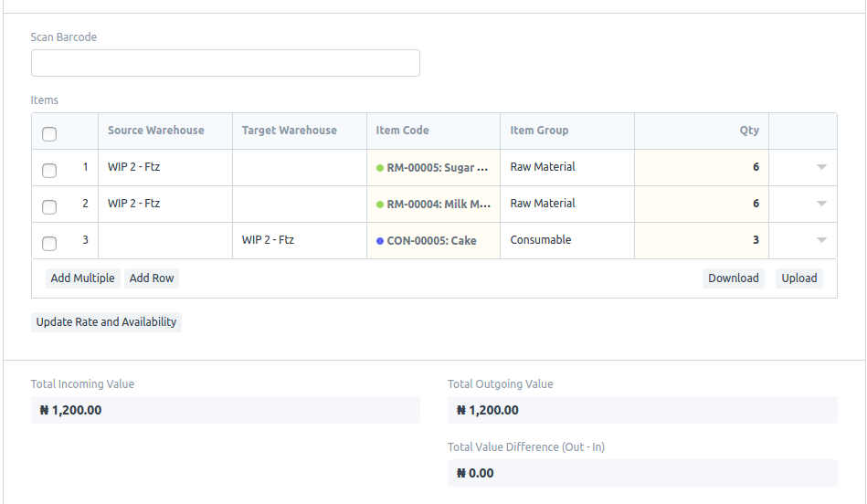Image resolution: width=867 pixels, height=504 pixels.
Task: Select row 3 checkbox for Cake item
Action: coord(49,244)
